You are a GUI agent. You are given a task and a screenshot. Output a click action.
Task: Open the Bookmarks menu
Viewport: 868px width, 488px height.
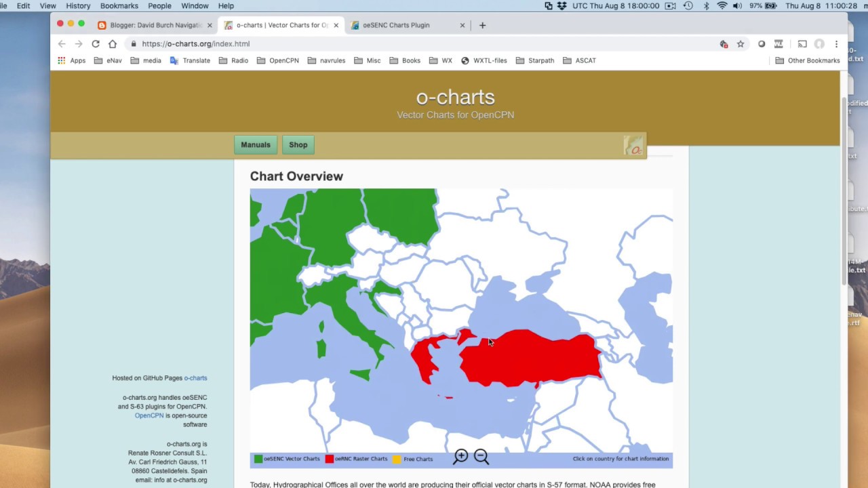click(119, 5)
